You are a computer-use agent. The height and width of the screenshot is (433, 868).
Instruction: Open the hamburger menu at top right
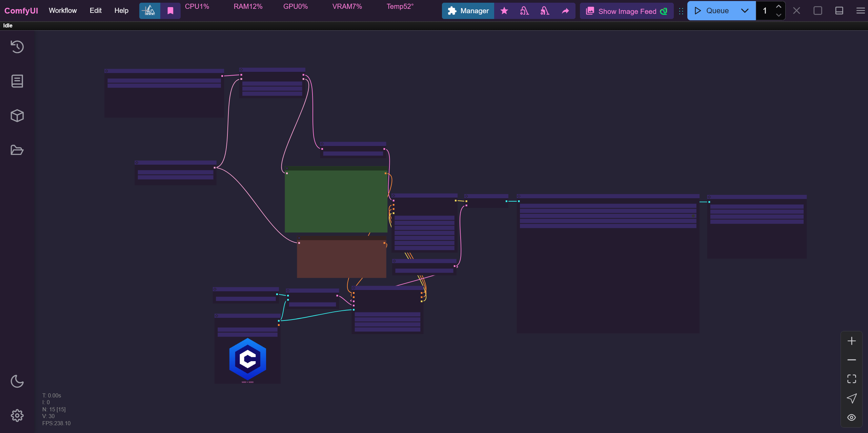click(860, 11)
